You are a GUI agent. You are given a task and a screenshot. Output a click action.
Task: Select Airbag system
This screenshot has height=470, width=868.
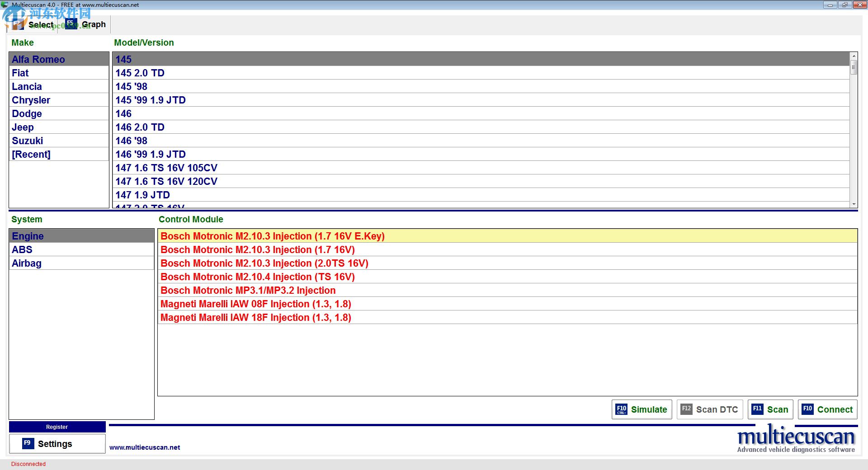point(82,263)
